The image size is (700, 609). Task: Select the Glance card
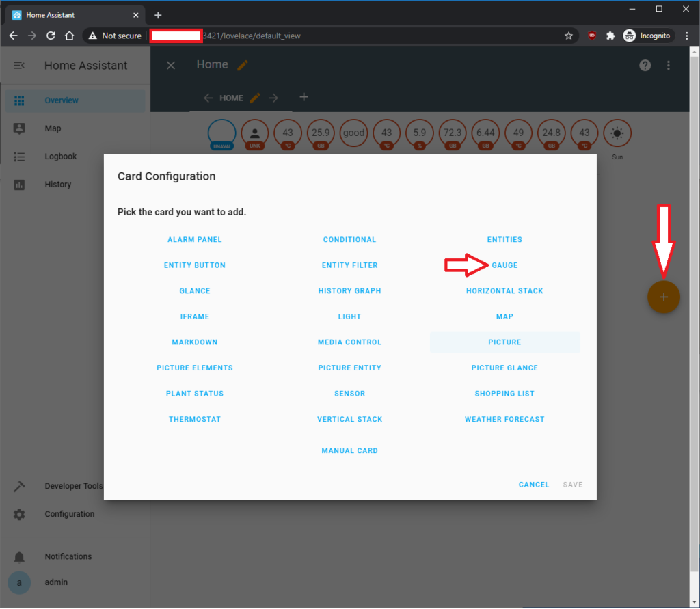[x=194, y=291]
